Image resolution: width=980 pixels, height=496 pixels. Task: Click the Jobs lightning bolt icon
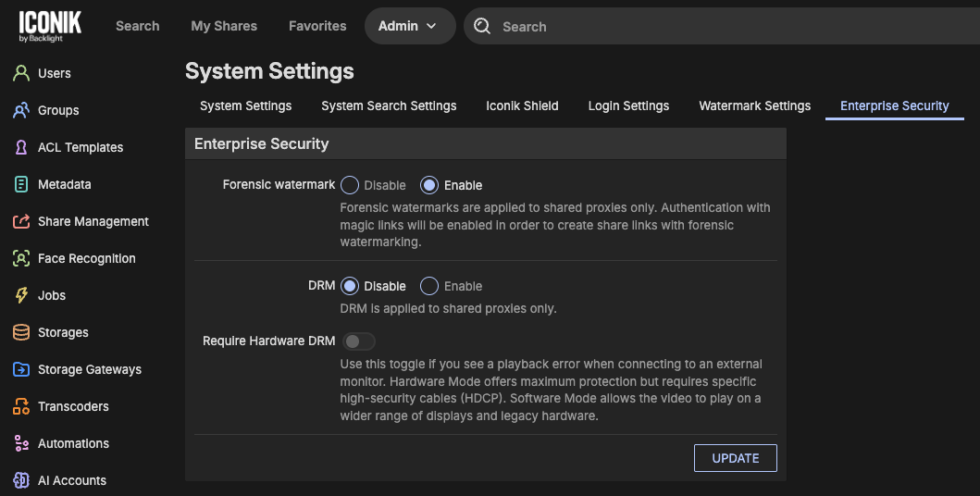[x=21, y=295]
